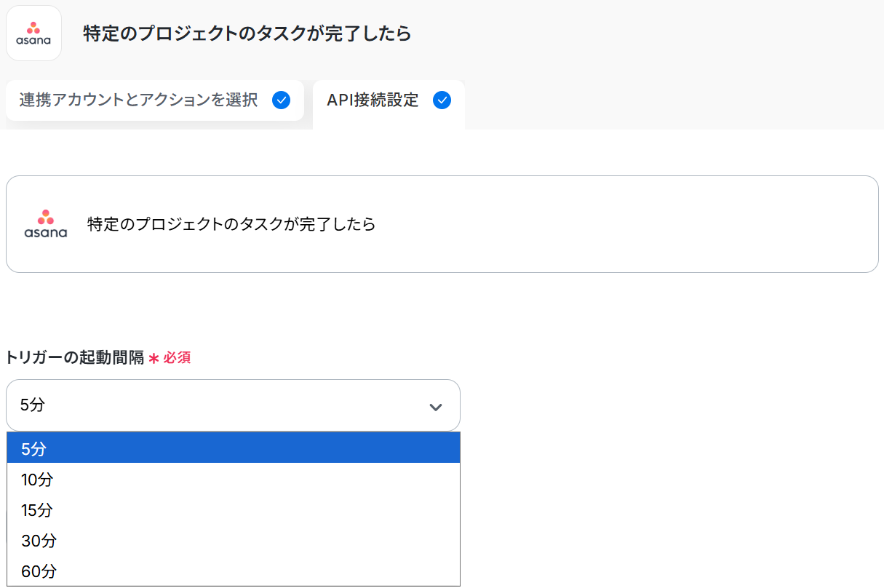
Task: Pick the 60分 trigger interval option
Action: pyautogui.click(x=233, y=571)
